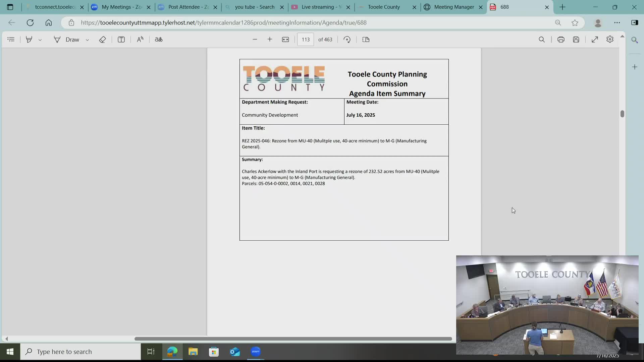Click the page number field showing 113

[x=305, y=40]
